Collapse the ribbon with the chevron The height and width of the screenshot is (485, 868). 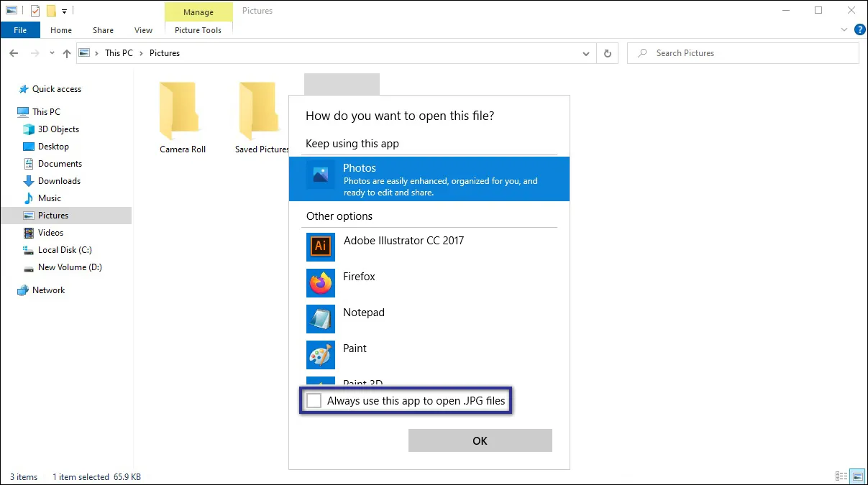pos(844,29)
